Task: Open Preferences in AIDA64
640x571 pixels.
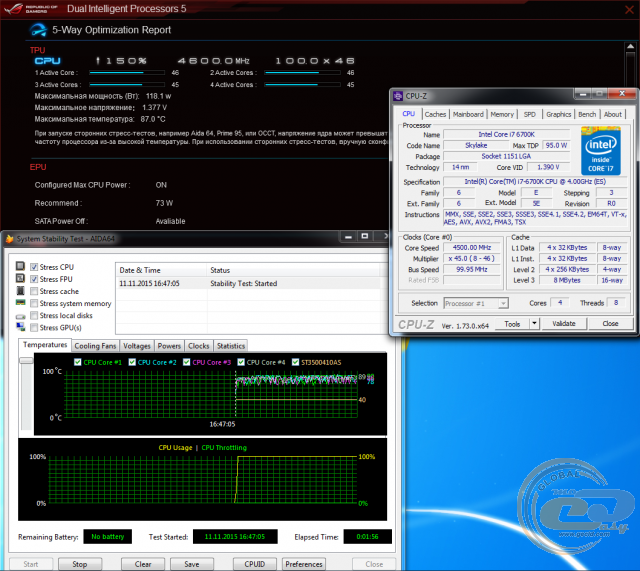Action: click(x=304, y=564)
